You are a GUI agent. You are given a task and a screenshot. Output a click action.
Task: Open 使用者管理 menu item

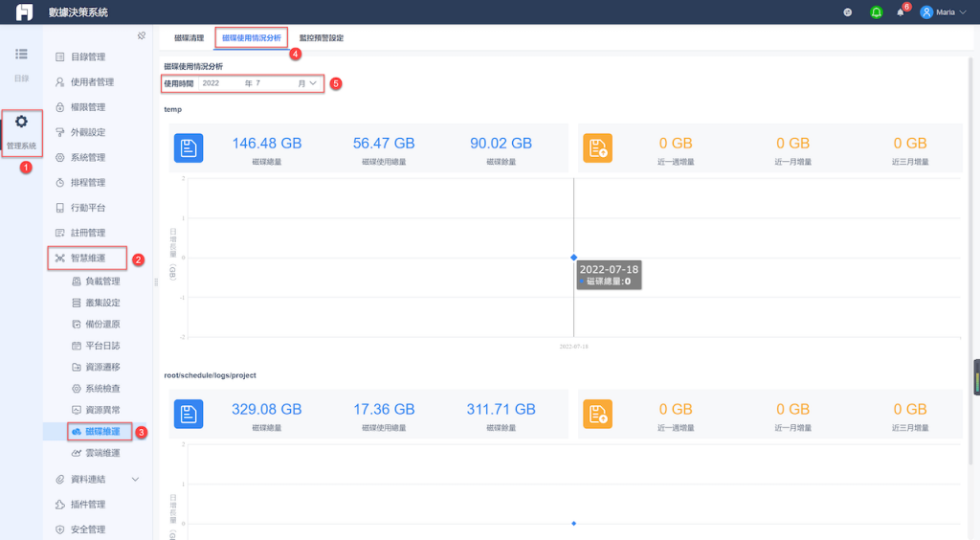point(92,82)
